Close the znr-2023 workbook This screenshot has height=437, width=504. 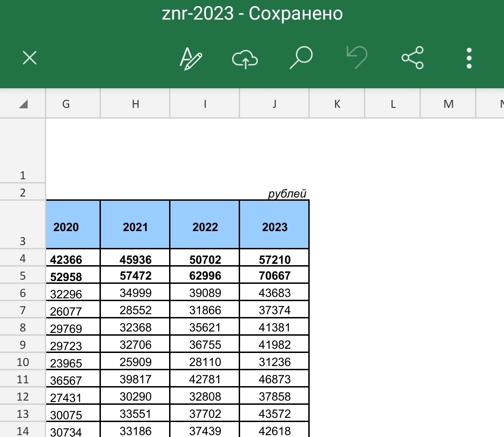(x=29, y=58)
